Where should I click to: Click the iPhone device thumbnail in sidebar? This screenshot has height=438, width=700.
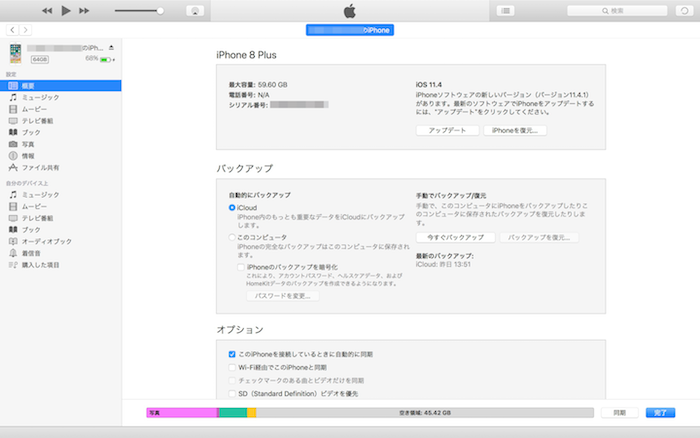(x=16, y=54)
